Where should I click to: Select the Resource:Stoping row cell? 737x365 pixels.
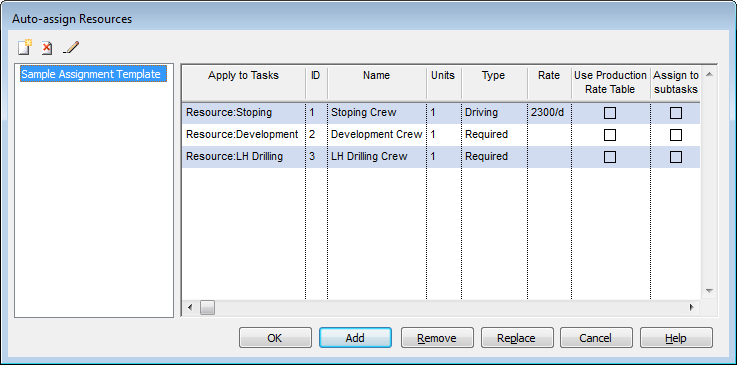(x=243, y=113)
